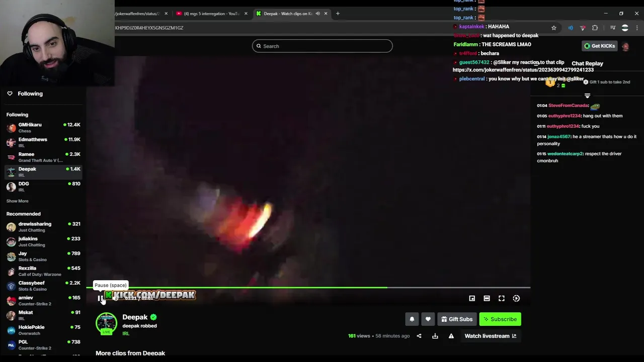
Task: Enable picture-in-picture mode icon
Action: point(472,298)
